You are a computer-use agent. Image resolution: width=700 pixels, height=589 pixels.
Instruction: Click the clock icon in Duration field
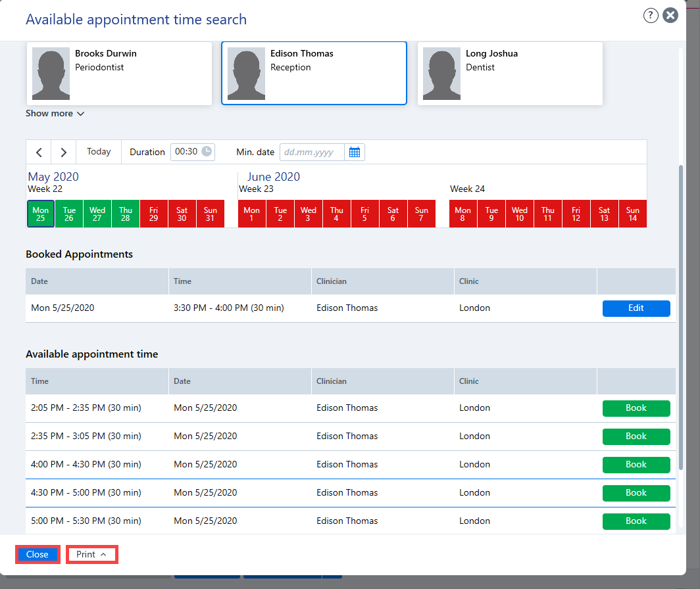(207, 151)
